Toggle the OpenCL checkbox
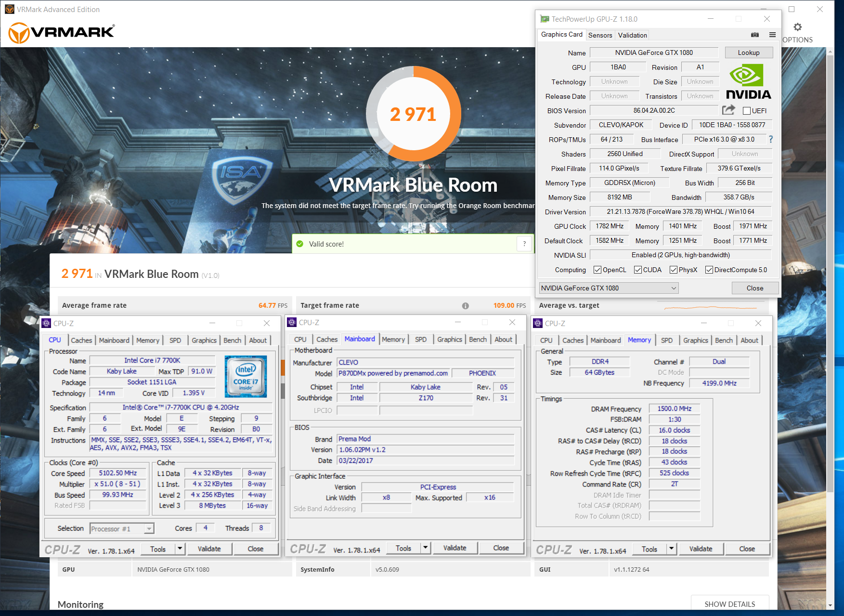 point(597,270)
